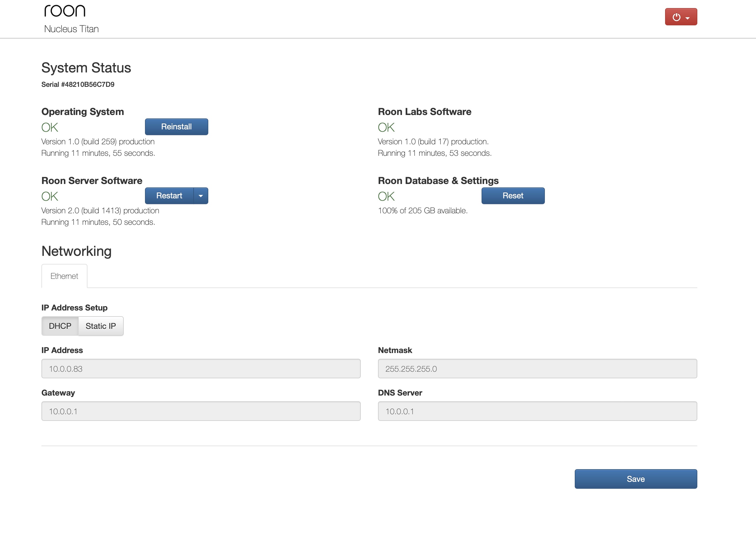Reset the Roon Database & Settings

513,196
